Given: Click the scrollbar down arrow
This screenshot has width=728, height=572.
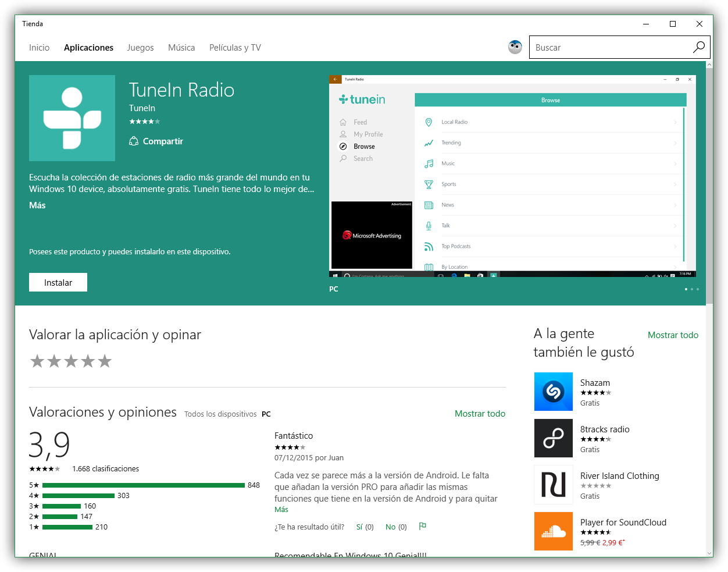Looking at the screenshot, I should coord(709,553).
